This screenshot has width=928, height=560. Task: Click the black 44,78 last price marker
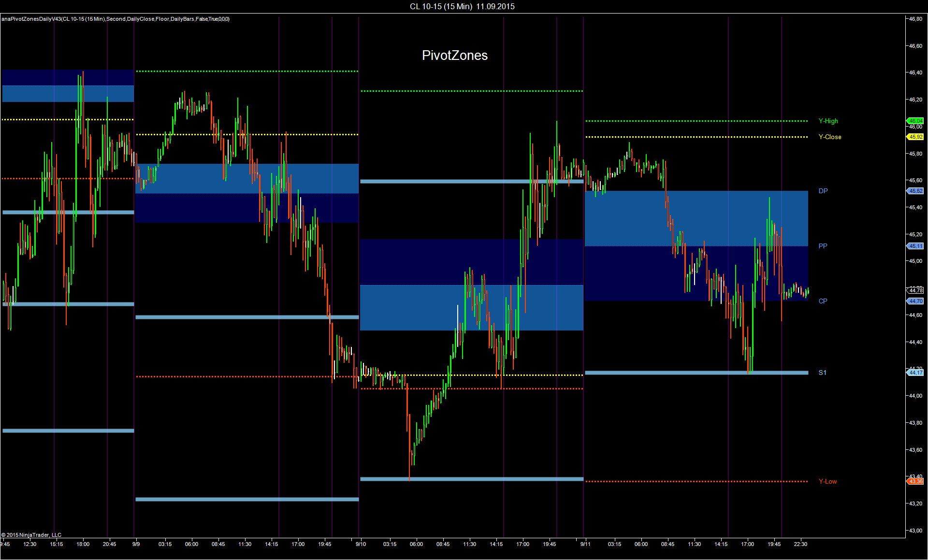915,290
